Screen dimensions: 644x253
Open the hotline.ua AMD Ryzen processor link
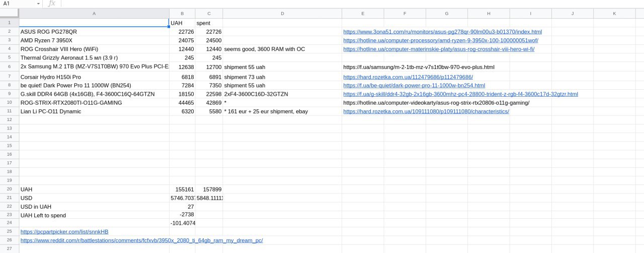tap(441, 40)
